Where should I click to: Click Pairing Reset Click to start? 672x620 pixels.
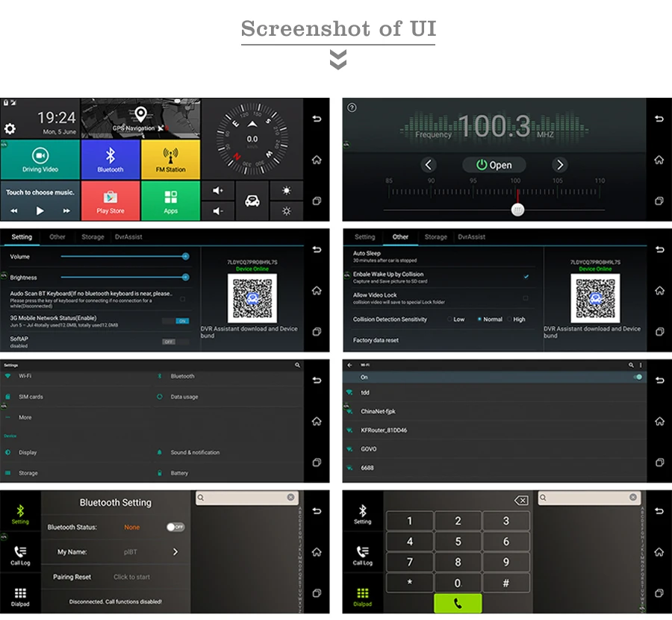pyautogui.click(x=132, y=577)
